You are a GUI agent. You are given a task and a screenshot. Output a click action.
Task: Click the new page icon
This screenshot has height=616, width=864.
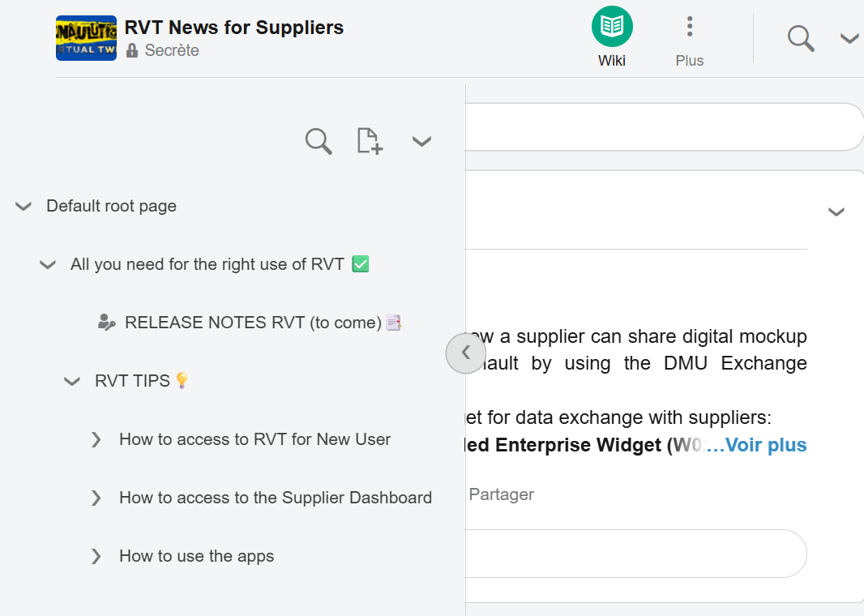[x=370, y=141]
